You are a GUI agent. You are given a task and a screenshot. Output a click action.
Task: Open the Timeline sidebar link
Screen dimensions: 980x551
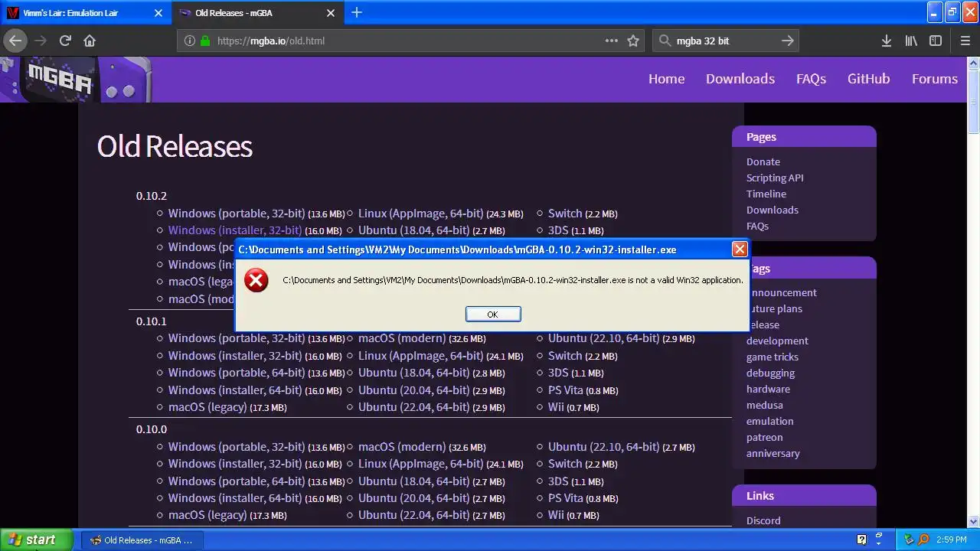(x=766, y=194)
